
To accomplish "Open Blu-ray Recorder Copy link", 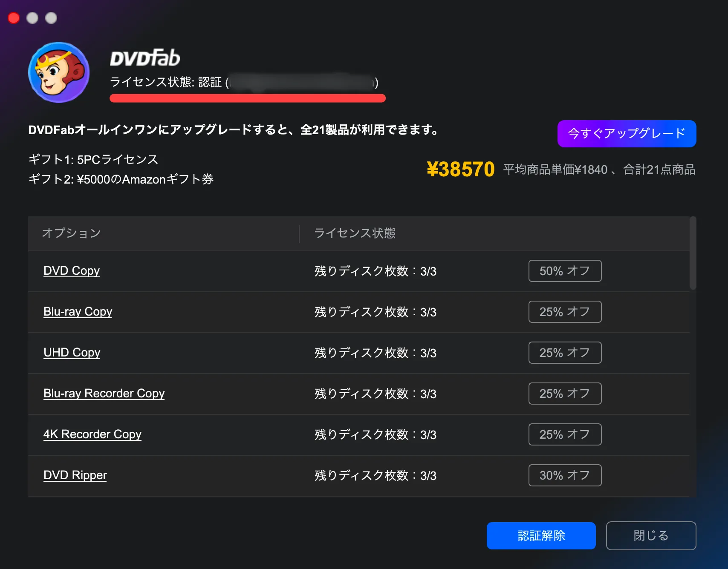I will [104, 394].
